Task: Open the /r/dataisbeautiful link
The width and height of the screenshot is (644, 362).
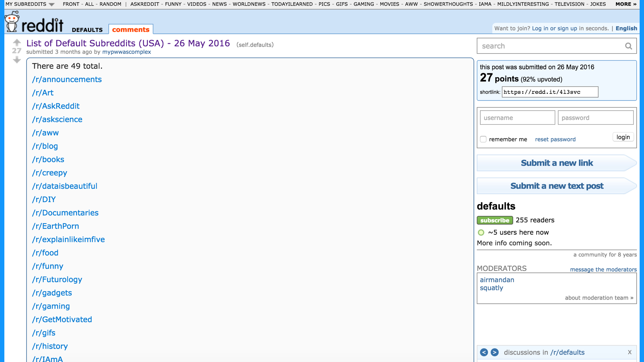Action: tap(65, 186)
